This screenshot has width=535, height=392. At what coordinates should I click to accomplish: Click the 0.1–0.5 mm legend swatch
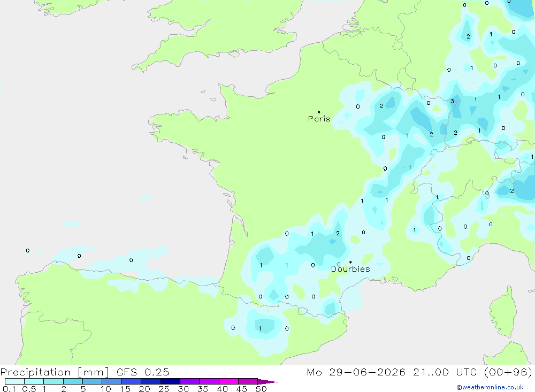pos(14,381)
